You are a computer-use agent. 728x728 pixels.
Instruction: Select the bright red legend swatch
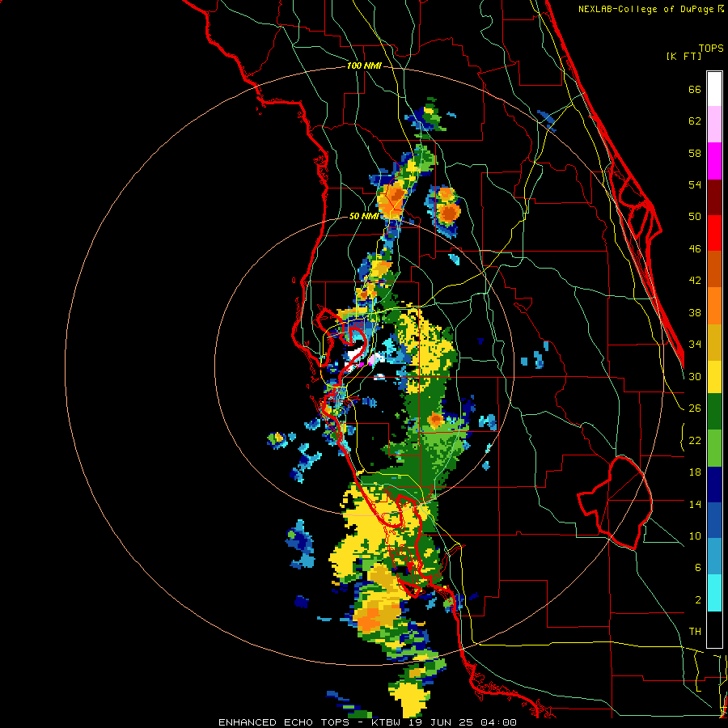(x=714, y=233)
